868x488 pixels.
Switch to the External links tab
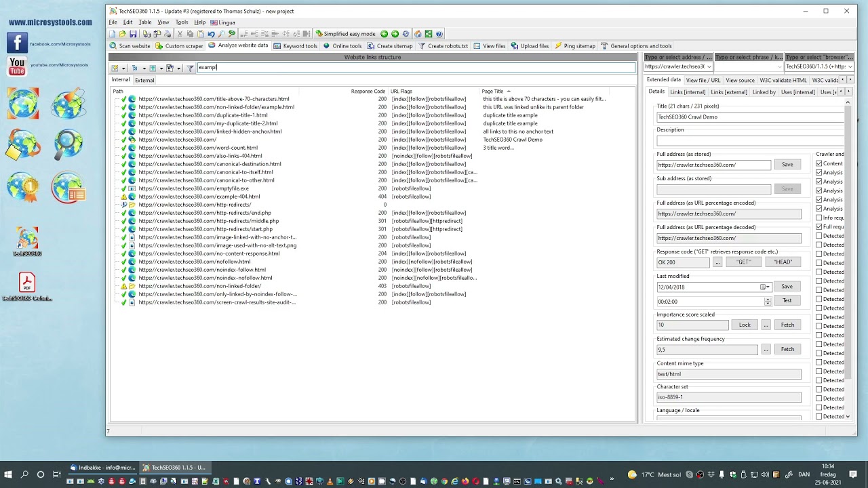pos(144,80)
